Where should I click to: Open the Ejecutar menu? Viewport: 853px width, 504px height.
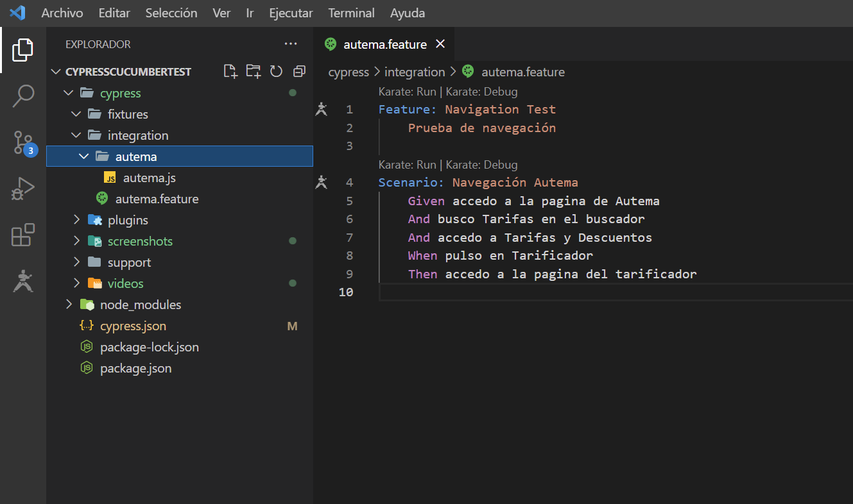291,13
